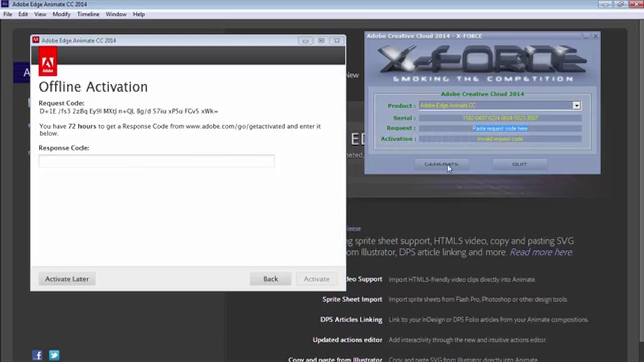Click the Request field in the X-FORCE window
The width and height of the screenshot is (644, 362).
(500, 128)
